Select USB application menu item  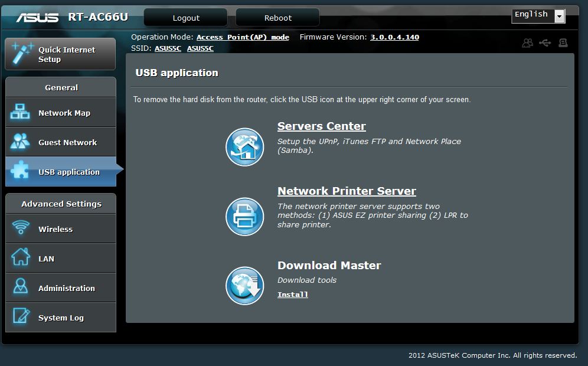[61, 171]
